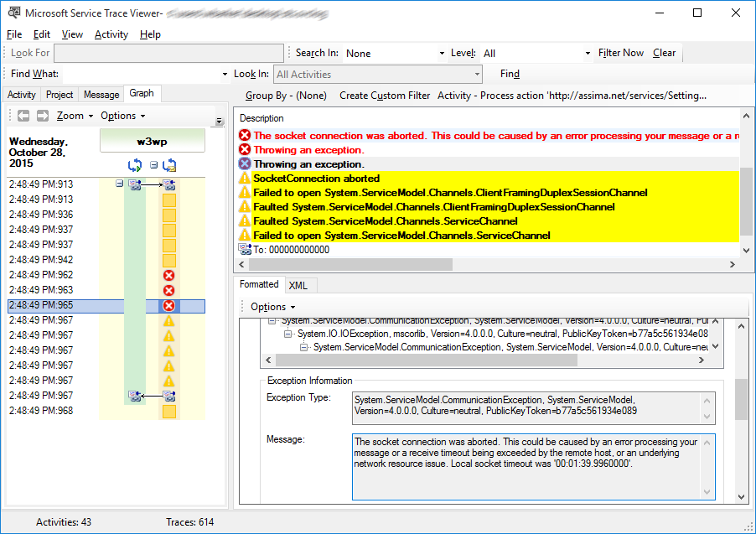Click the Message text box about socket connection
Viewport: 756px width, 534px height.
tap(534, 467)
